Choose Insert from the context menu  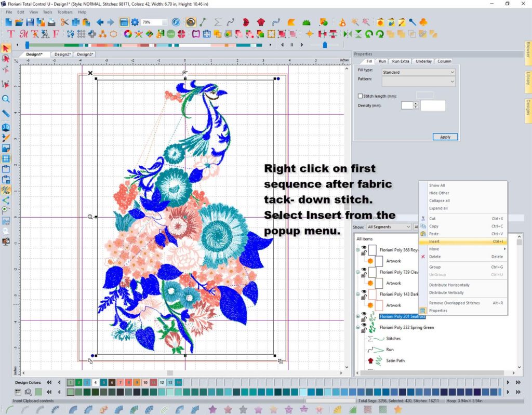[434, 242]
